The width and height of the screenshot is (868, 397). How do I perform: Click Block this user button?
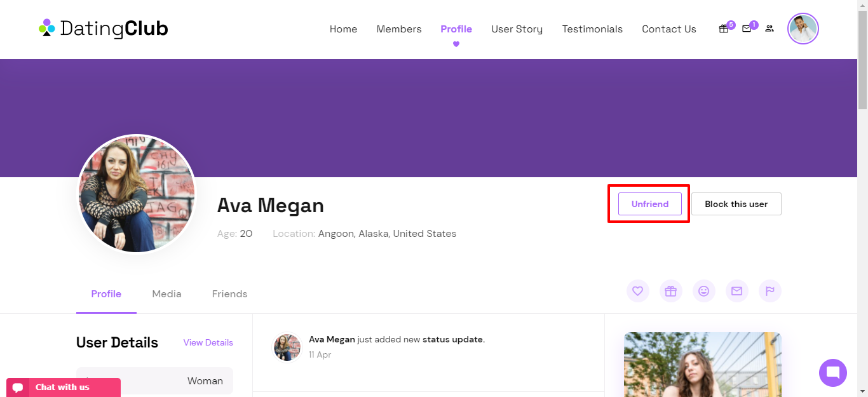coord(736,204)
